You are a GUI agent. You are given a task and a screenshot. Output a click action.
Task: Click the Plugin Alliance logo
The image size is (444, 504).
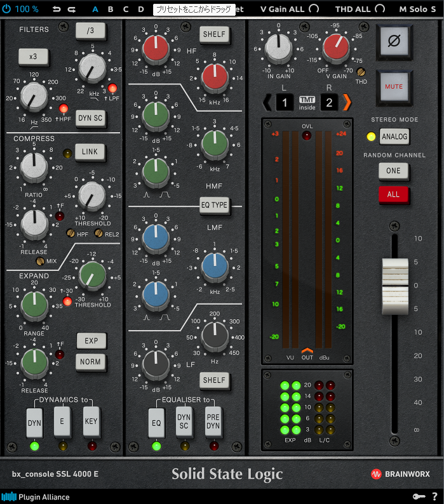(x=36, y=497)
